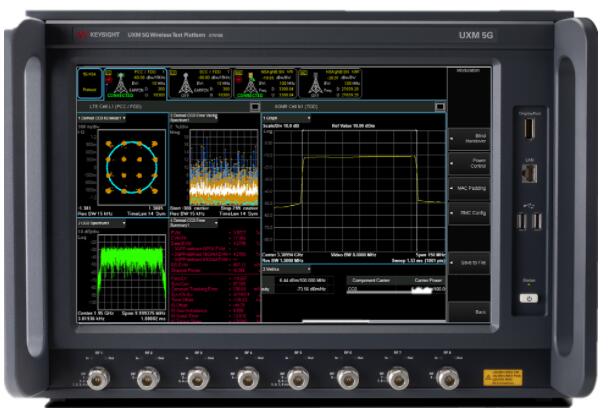Click the Sweep 1.33 ms readout

tap(418, 260)
